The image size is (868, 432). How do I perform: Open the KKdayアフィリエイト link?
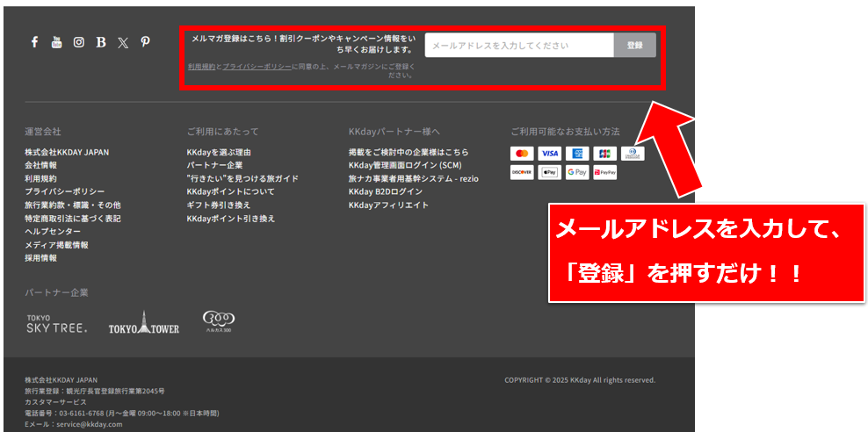click(x=388, y=205)
